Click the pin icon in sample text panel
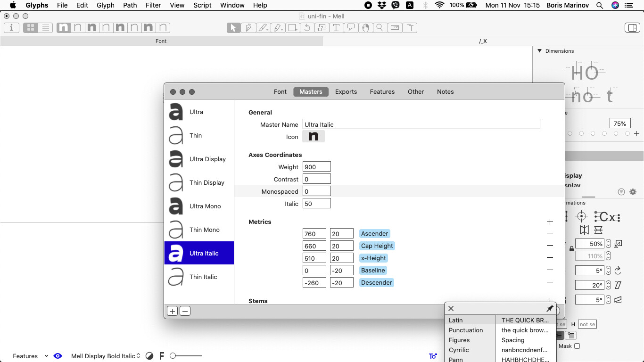Viewport: 644px width, 362px height. tap(550, 308)
